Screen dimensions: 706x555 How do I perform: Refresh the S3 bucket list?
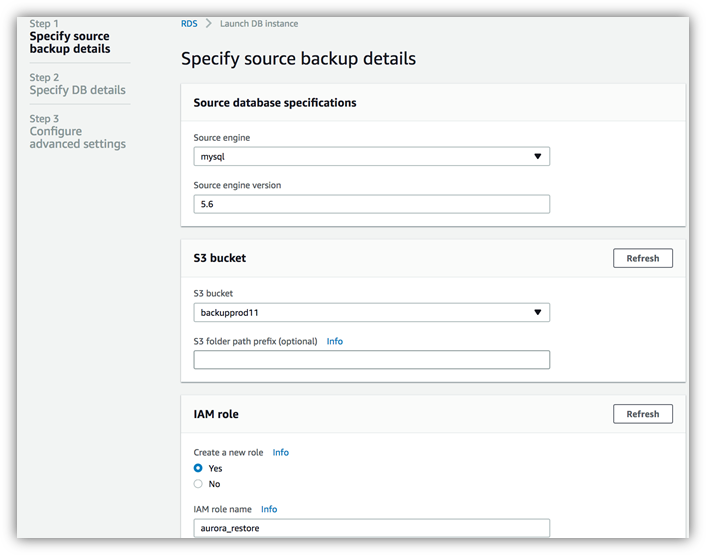coord(643,258)
